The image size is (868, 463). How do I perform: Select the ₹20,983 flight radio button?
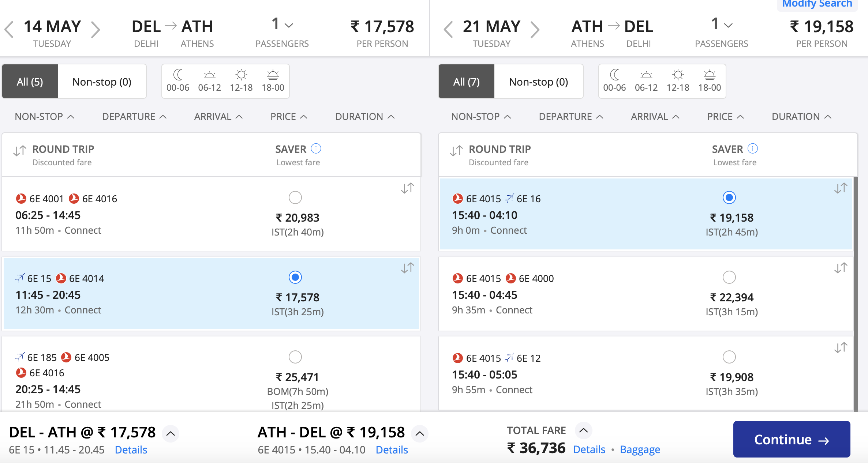(295, 197)
